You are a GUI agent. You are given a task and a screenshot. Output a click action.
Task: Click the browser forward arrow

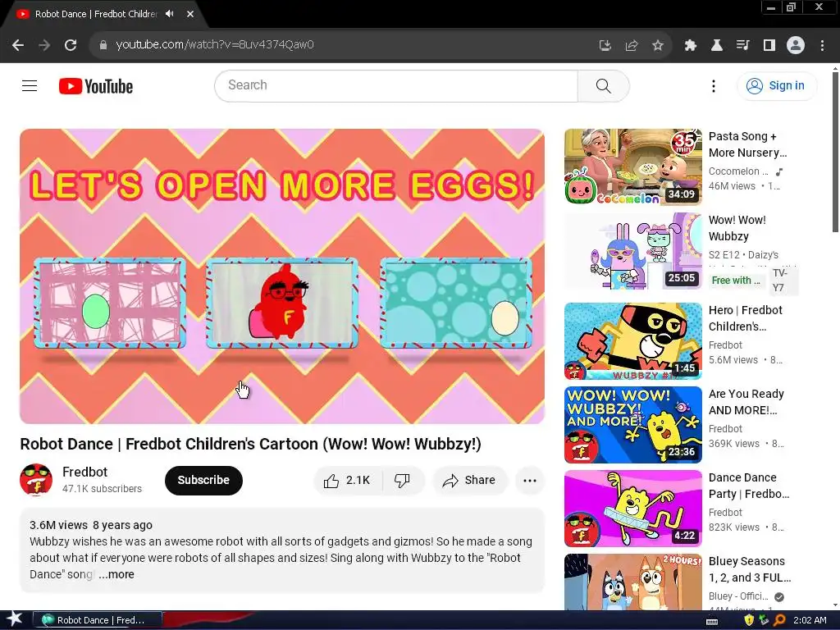[44, 45]
